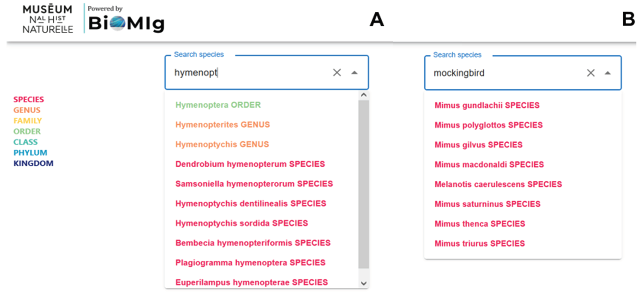Click the BioMIg logo
644x298 pixels.
126,23
